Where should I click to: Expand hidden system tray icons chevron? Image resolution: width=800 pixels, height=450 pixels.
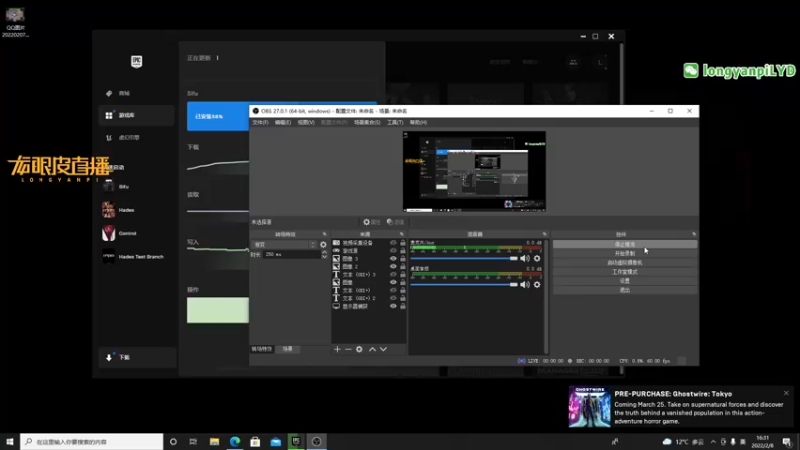[713, 442]
